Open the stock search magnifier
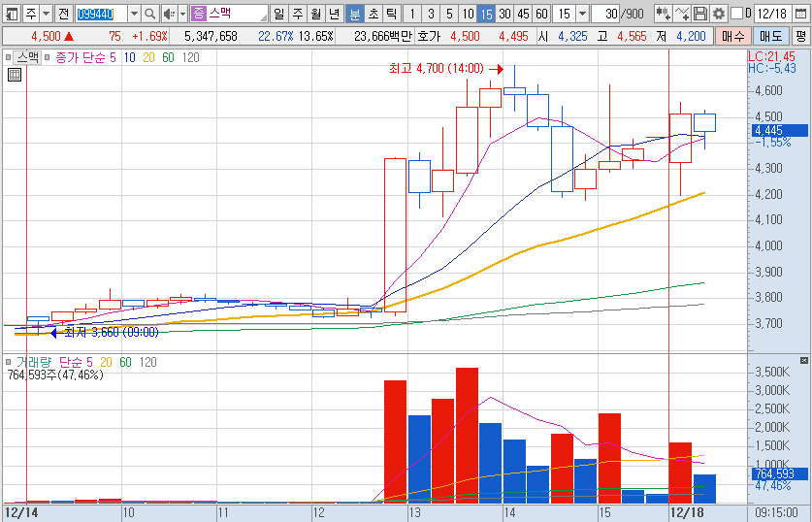Viewport: 812px width, 522px height. tap(149, 14)
